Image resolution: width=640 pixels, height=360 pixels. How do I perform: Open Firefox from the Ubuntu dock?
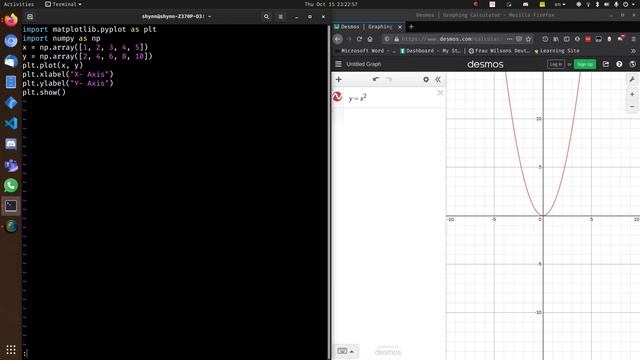(x=11, y=20)
